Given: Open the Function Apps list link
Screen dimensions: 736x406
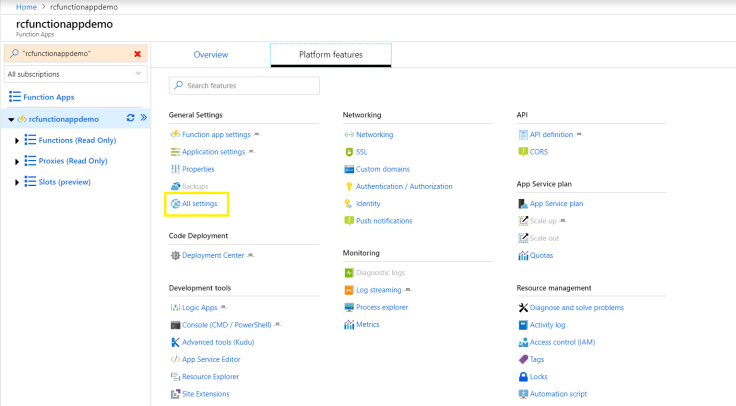Looking at the screenshot, I should pos(49,97).
